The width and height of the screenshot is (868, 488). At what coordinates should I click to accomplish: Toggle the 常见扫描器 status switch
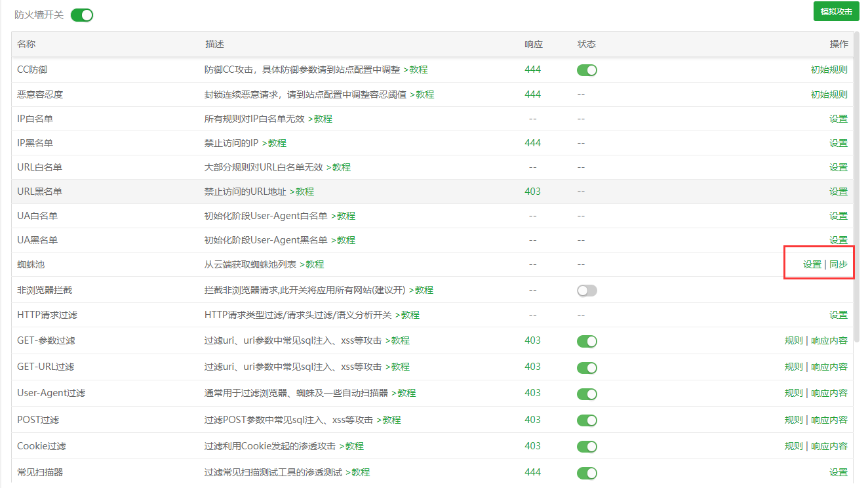(x=587, y=473)
